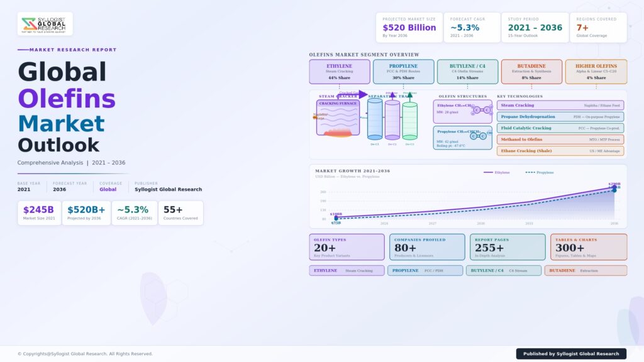
Task: Click the Propylene FCC / PDH bottom tag
Action: (425, 271)
